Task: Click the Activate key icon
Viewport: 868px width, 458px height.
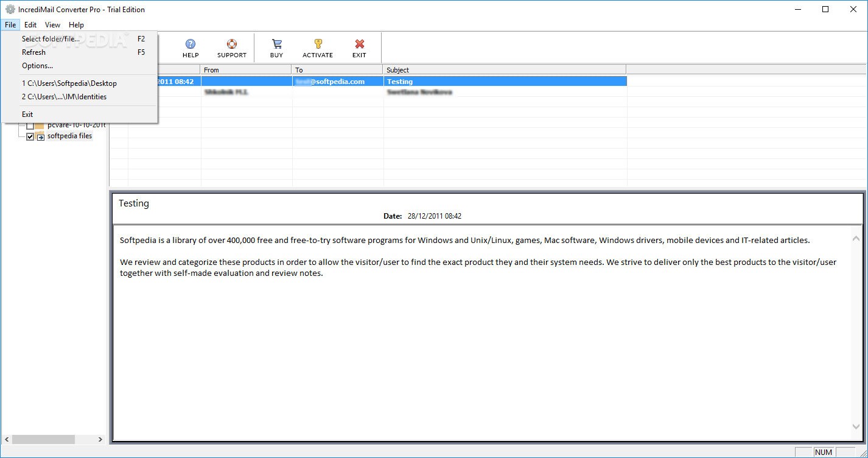Action: pos(318,44)
